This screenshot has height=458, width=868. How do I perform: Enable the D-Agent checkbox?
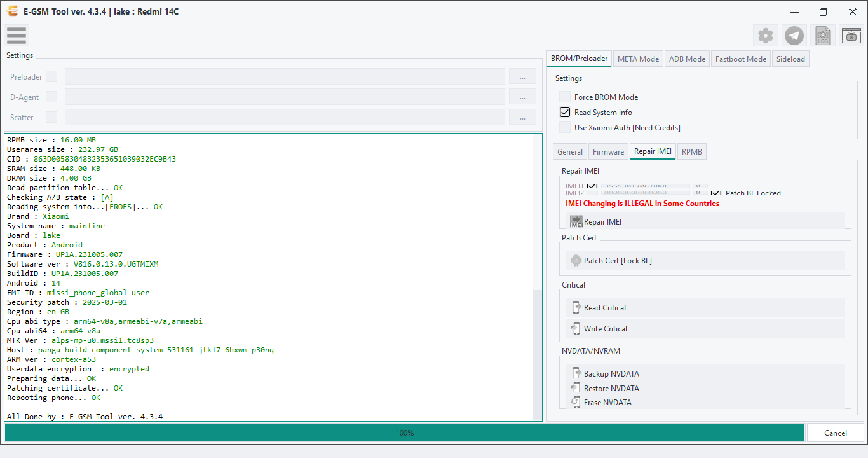point(51,97)
